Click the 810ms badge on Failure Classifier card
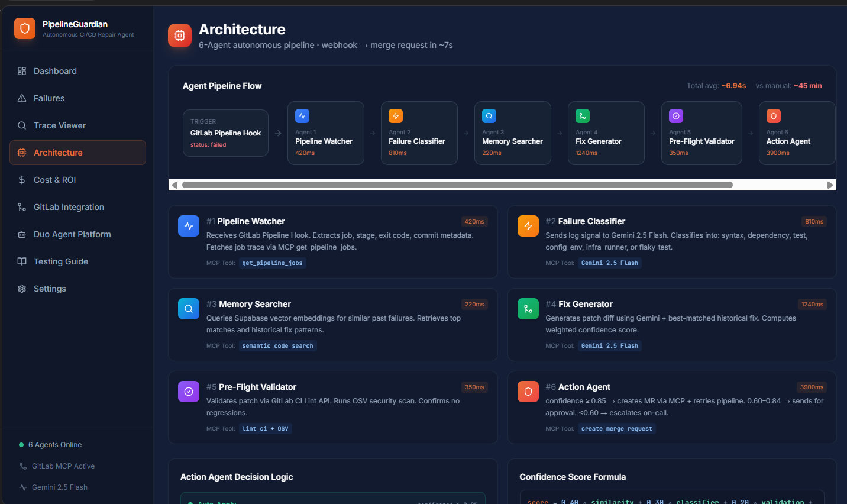 pos(814,222)
